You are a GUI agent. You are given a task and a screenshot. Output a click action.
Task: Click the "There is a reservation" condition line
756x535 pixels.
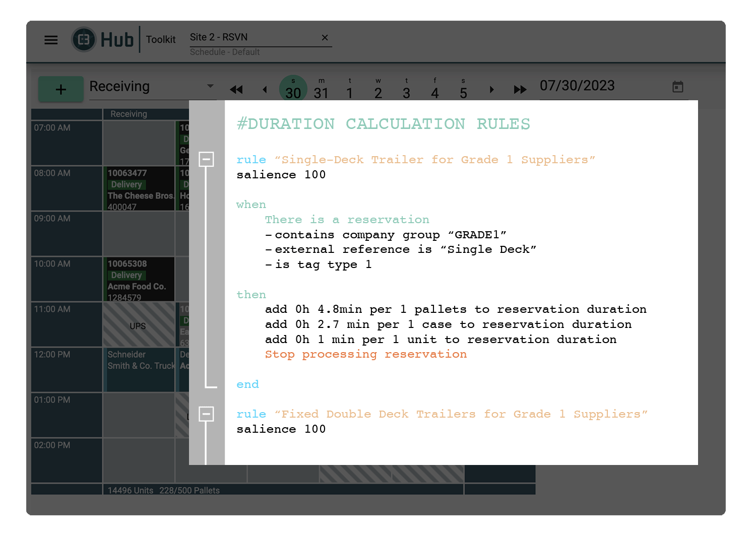(347, 220)
